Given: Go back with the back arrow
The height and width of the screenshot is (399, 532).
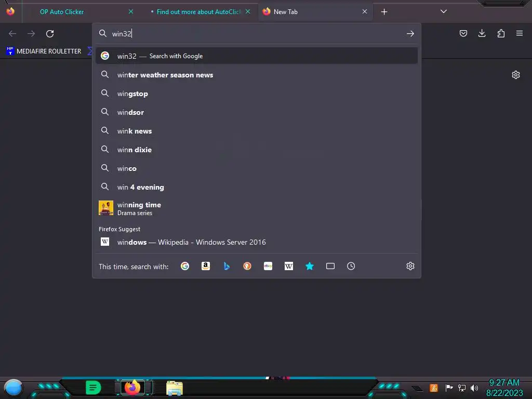Looking at the screenshot, I should pos(12,34).
